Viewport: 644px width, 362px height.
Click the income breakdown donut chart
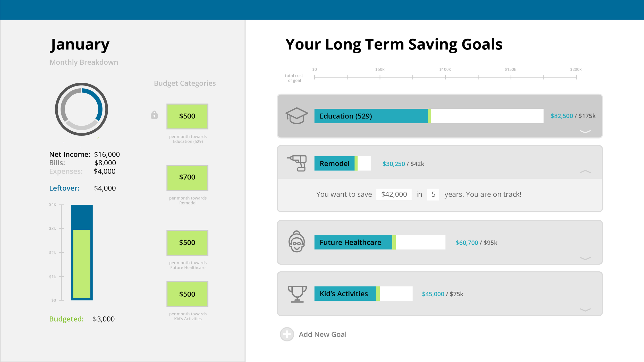[81, 109]
